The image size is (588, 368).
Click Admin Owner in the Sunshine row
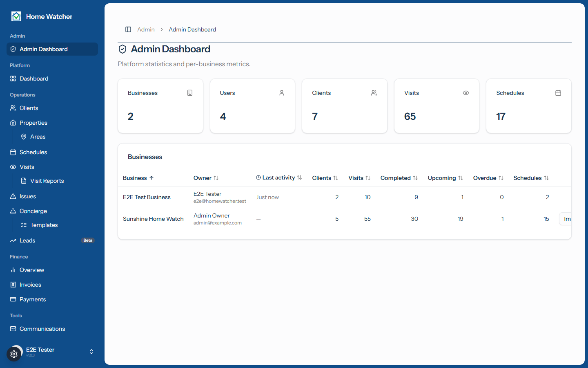click(212, 215)
